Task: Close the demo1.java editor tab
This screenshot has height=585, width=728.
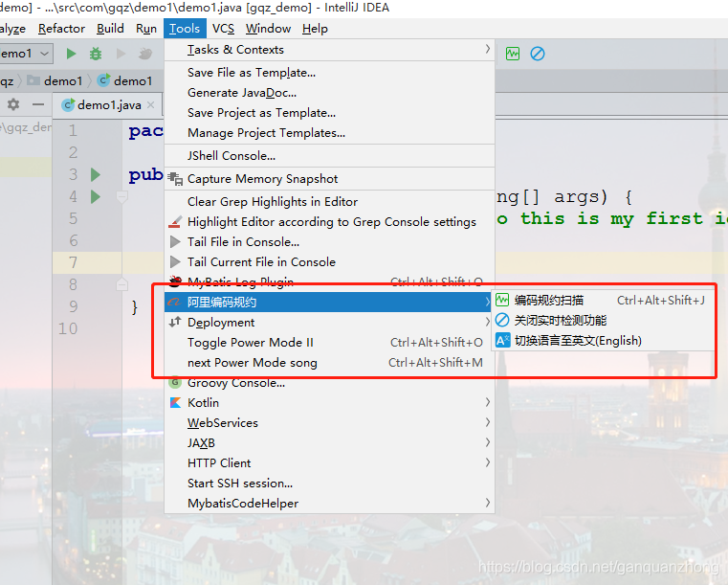Action: (150, 105)
